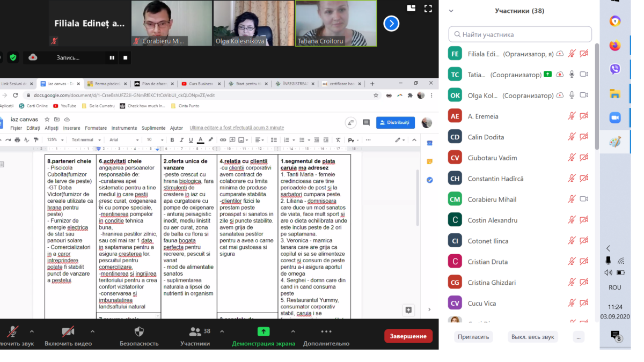
Task: Open the participants icon showing 38
Action: (x=195, y=331)
